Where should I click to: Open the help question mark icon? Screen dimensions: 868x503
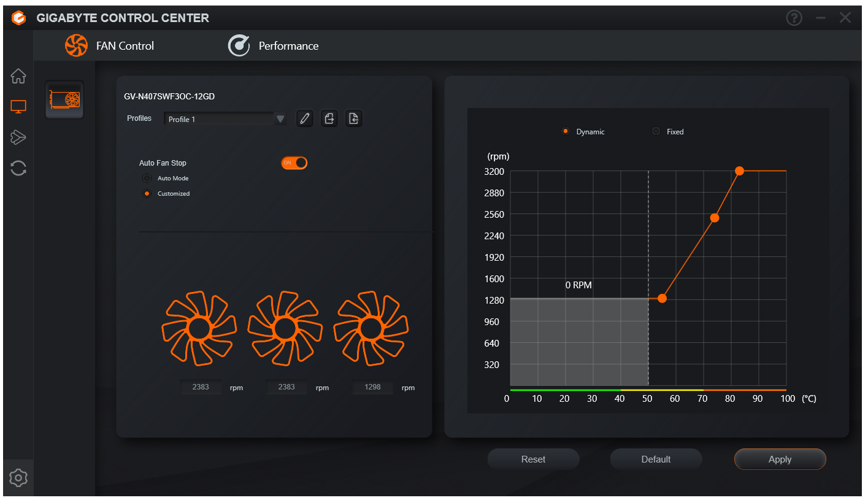794,18
